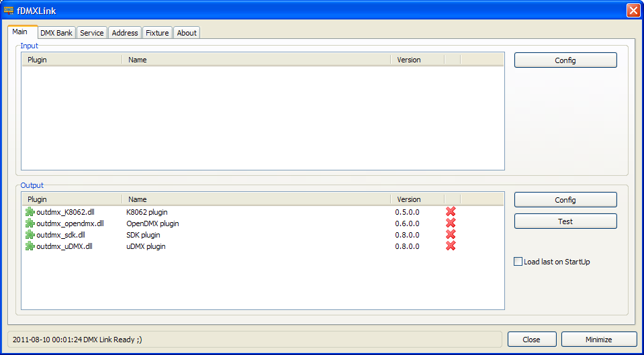The height and width of the screenshot is (355, 644).
Task: Go to the Address tab
Action: pos(125,33)
